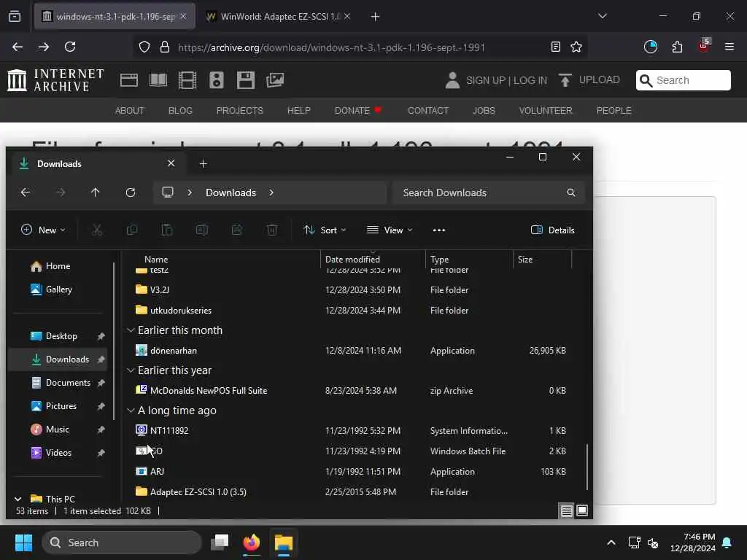Open the New item dropdown
Viewport: 747px width, 560px height.
pyautogui.click(x=43, y=230)
